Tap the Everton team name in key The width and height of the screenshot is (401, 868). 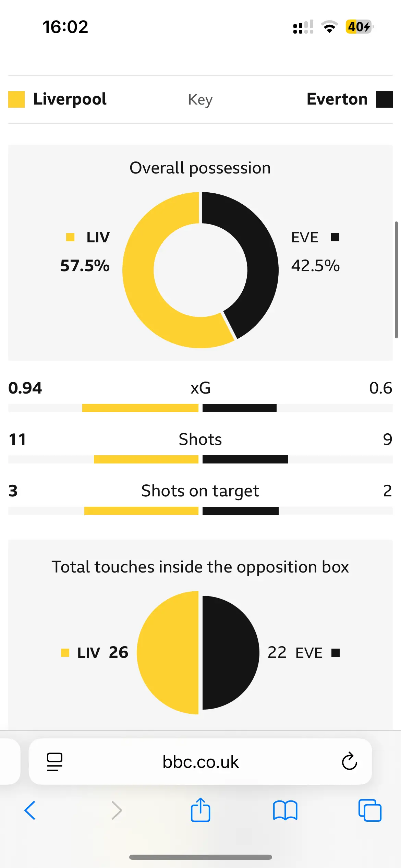(x=337, y=99)
